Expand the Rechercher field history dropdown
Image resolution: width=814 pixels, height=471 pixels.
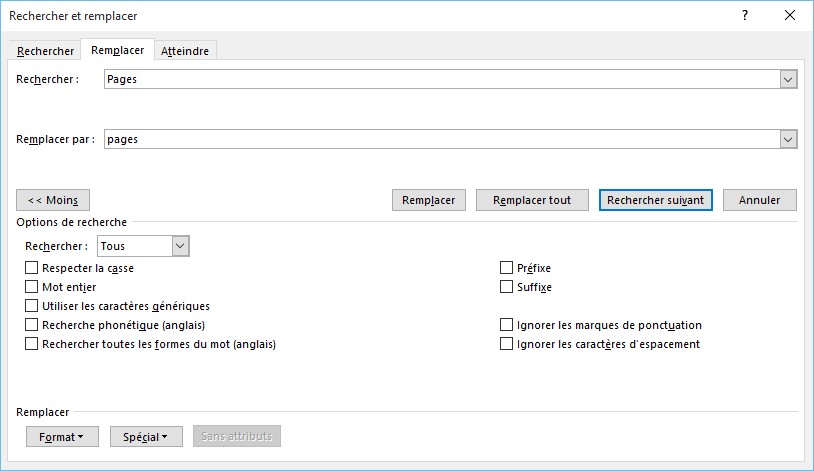(788, 80)
